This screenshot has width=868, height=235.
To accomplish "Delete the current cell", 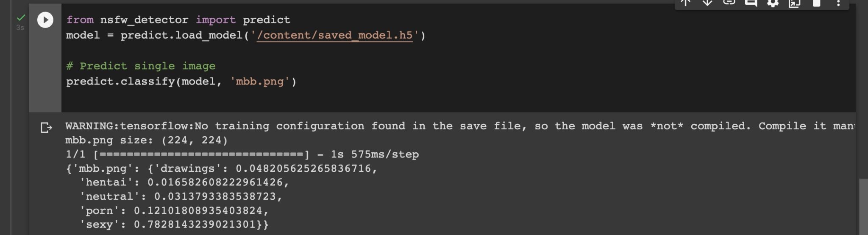I will [x=816, y=3].
